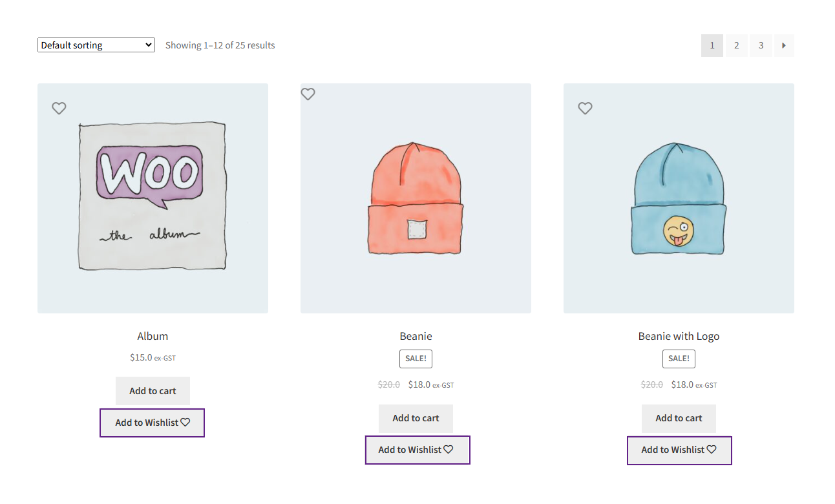The height and width of the screenshot is (504, 835).
Task: Select a sorting option from the sort dropdown
Action: coord(96,45)
